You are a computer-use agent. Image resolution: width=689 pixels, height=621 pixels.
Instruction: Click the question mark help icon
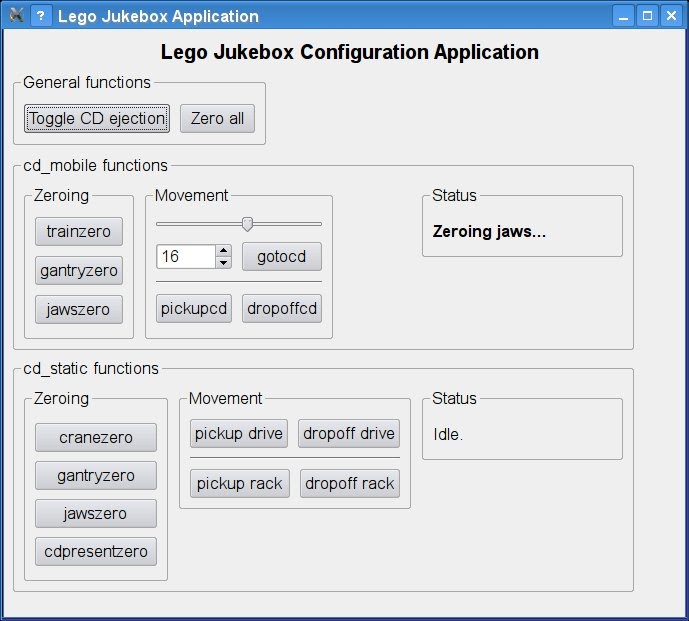(x=40, y=16)
